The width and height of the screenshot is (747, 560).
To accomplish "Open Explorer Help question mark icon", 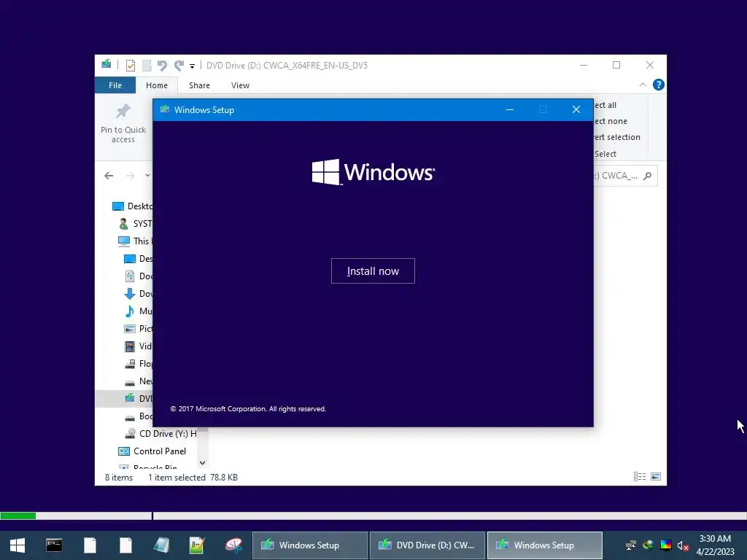I will point(659,85).
